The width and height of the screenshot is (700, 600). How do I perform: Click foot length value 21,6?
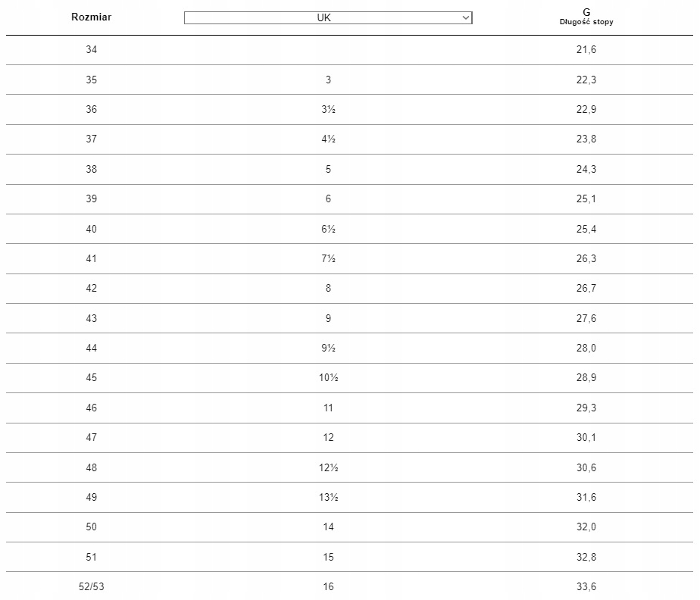pos(586,50)
